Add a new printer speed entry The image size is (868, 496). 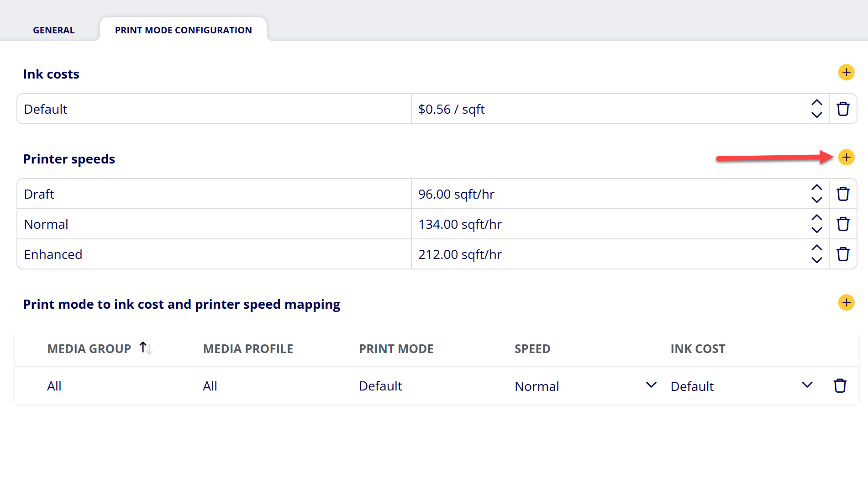point(846,157)
